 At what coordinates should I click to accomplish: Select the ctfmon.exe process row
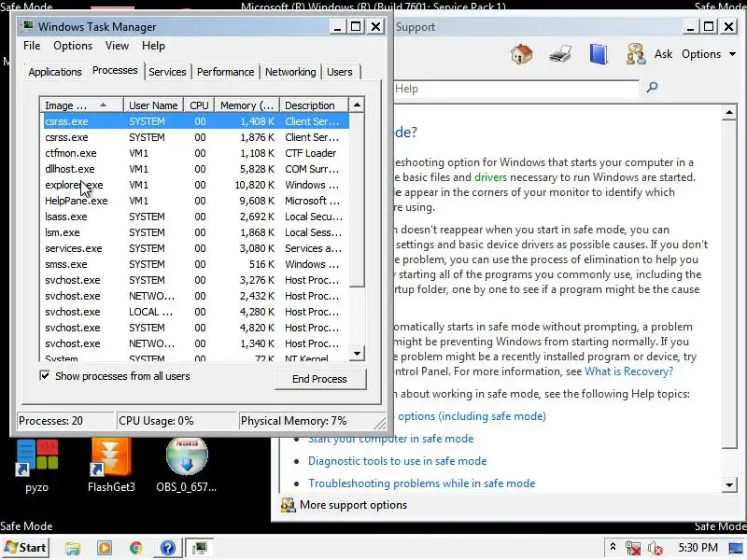(x=196, y=153)
